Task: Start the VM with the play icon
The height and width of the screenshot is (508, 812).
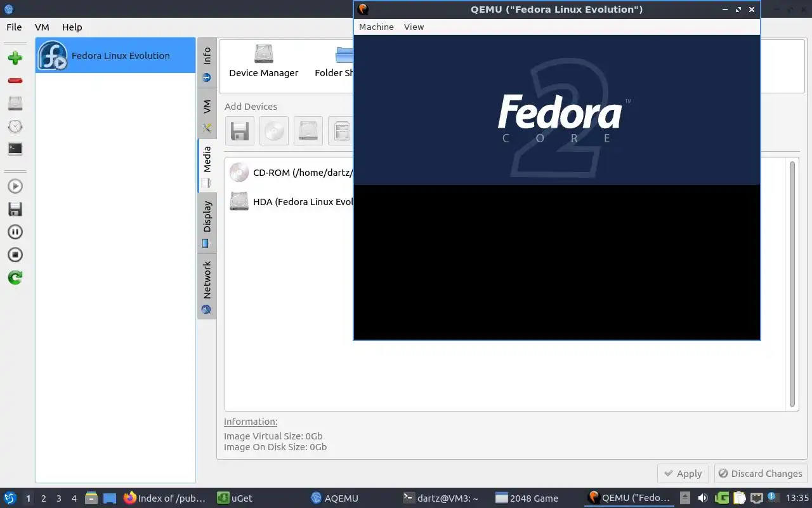Action: (x=15, y=186)
